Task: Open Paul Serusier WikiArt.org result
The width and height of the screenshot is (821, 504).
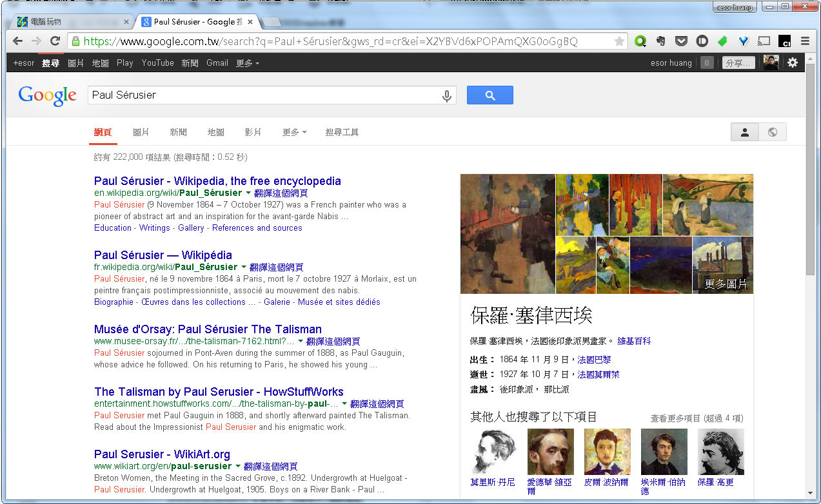Action: coord(162,454)
